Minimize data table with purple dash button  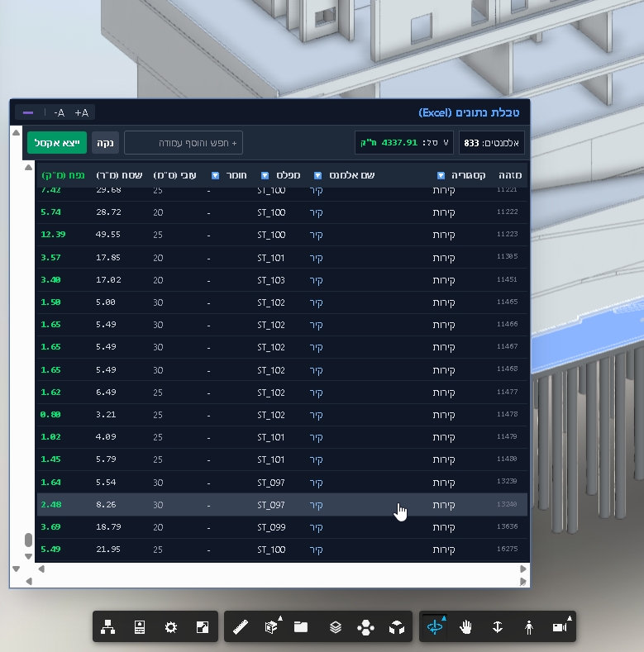tap(28, 112)
